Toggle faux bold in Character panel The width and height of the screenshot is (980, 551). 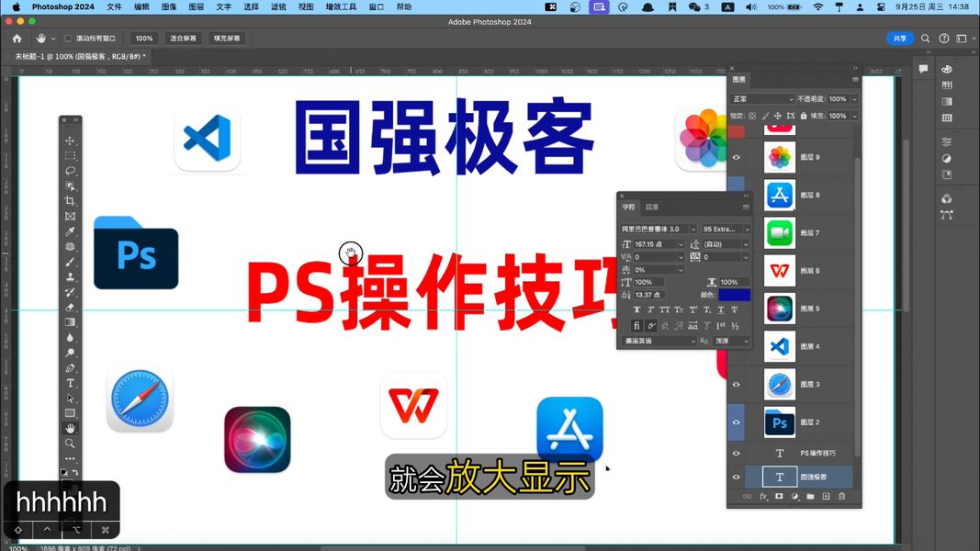pos(636,309)
